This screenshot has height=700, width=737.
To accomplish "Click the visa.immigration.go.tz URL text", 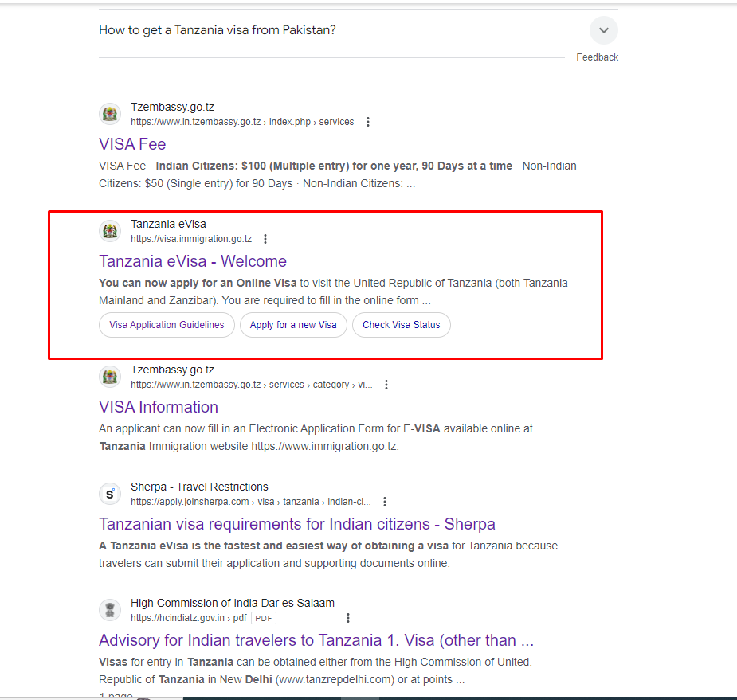I will coord(191,239).
